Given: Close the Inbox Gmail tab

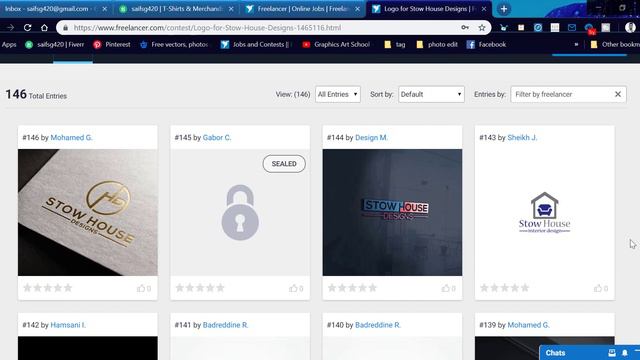Looking at the screenshot, I should 104,9.
